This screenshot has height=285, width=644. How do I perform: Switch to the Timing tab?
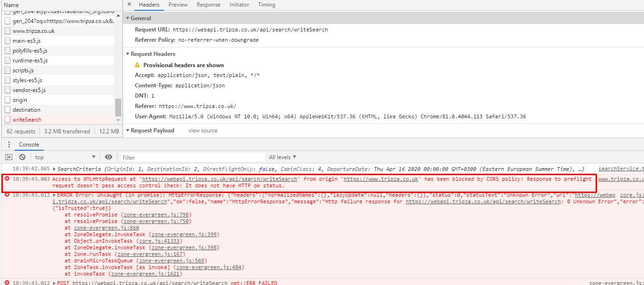point(267,5)
